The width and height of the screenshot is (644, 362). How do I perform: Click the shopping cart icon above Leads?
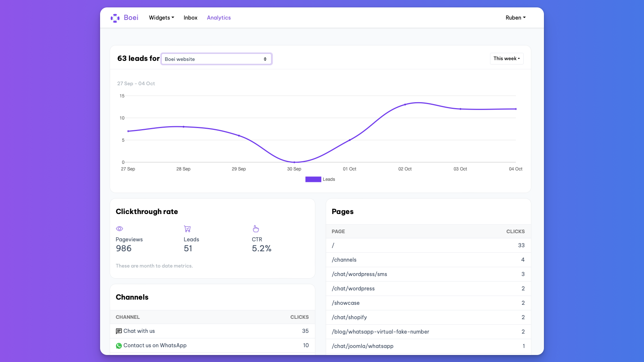[x=187, y=229]
